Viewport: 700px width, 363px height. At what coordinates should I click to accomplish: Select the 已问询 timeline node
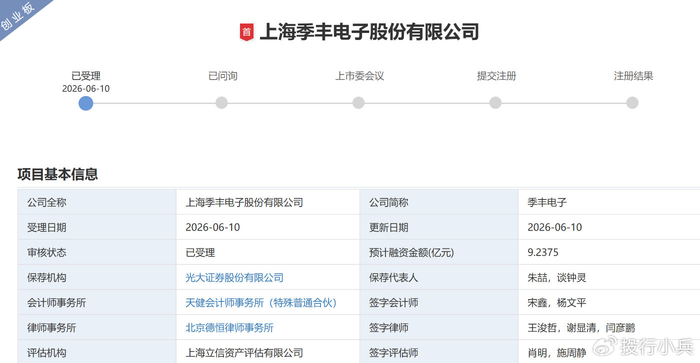[221, 103]
